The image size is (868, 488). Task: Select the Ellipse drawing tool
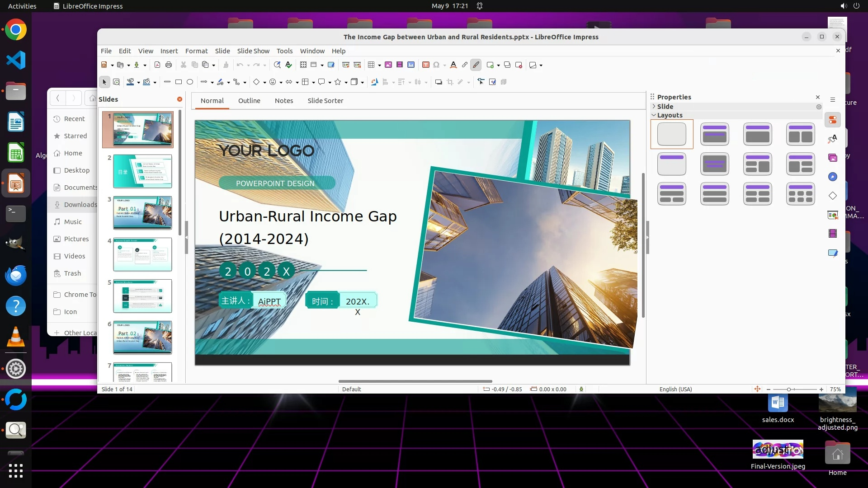[190, 82]
